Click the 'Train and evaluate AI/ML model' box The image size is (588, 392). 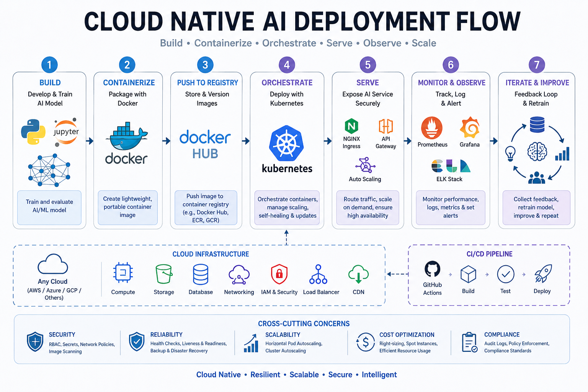pyautogui.click(x=49, y=207)
